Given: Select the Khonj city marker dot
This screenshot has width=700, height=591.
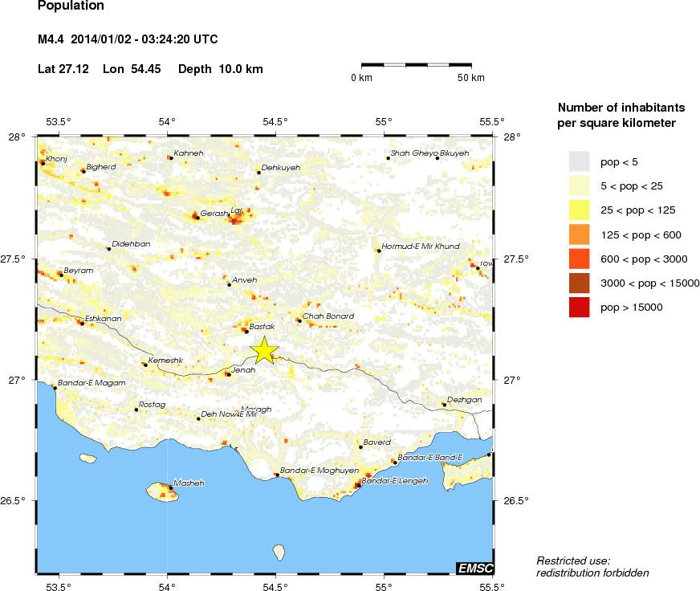Looking at the screenshot, I should (x=43, y=163).
